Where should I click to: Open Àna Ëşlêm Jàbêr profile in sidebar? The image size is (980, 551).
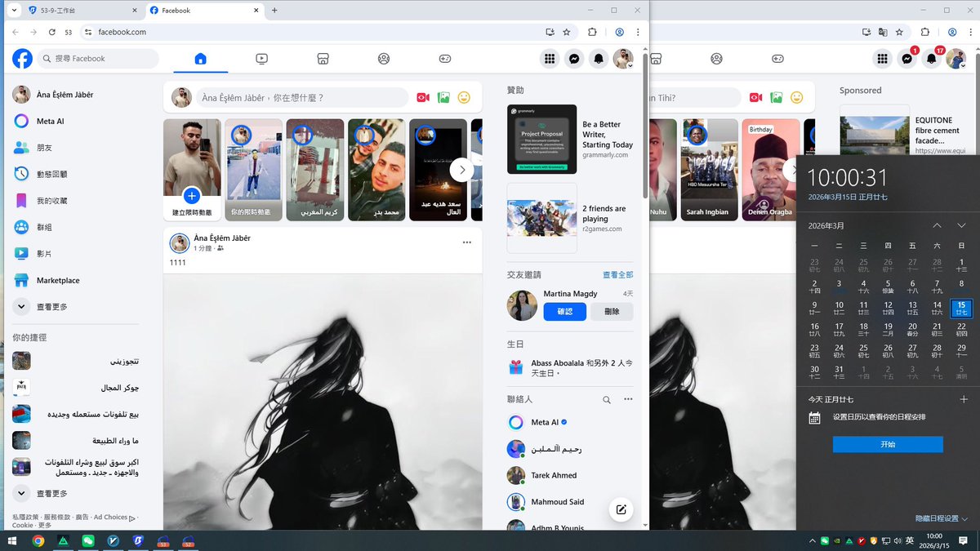(75, 95)
